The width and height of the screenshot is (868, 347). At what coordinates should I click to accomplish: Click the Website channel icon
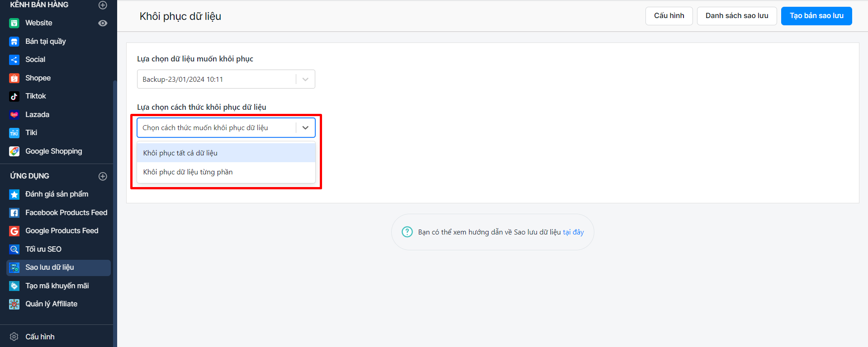[14, 23]
